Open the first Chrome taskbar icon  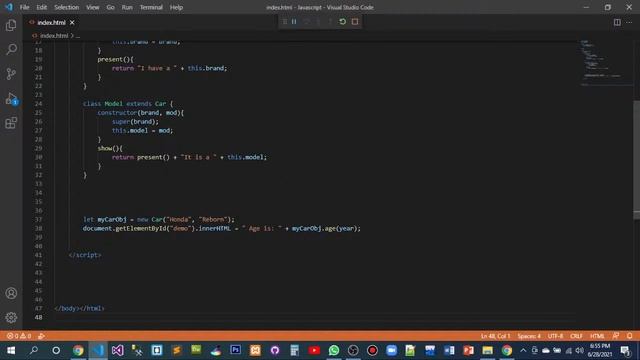[x=78, y=350]
